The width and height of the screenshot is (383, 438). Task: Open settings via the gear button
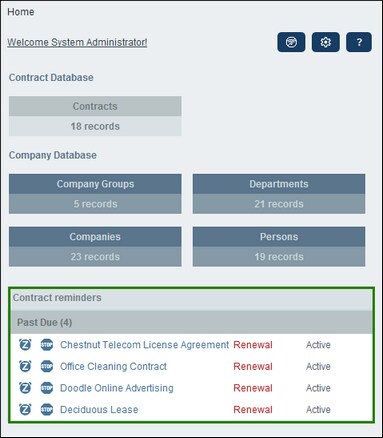(x=326, y=42)
